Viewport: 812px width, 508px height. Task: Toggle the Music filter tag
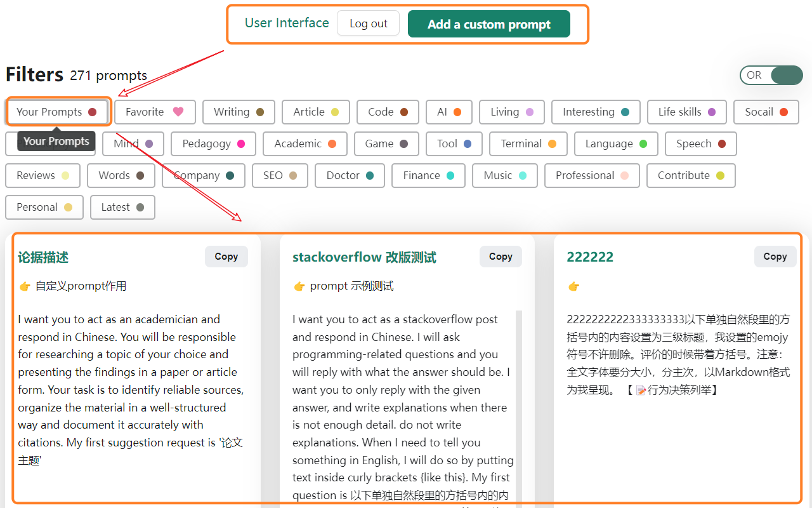[505, 175]
